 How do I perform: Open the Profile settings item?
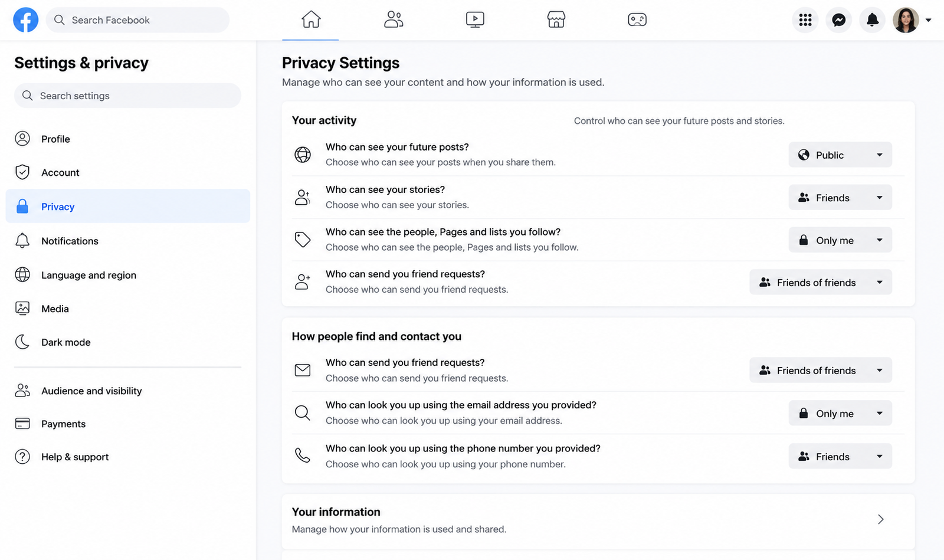pos(127,139)
